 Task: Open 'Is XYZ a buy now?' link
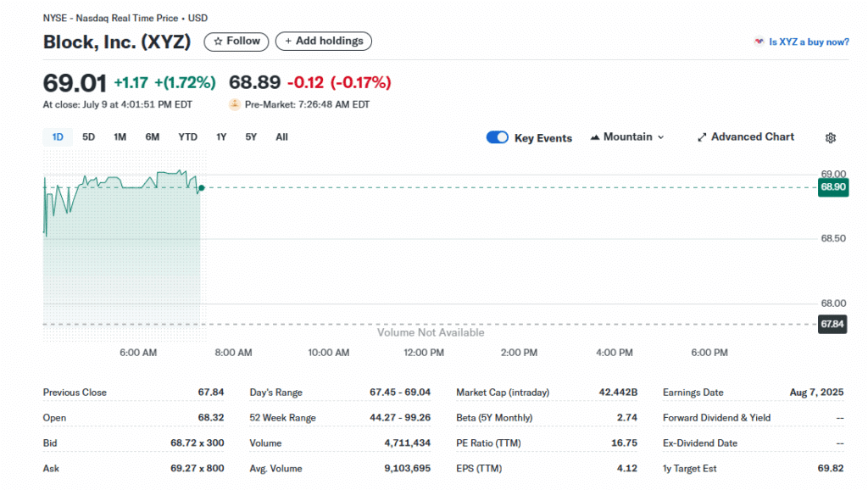coord(809,42)
